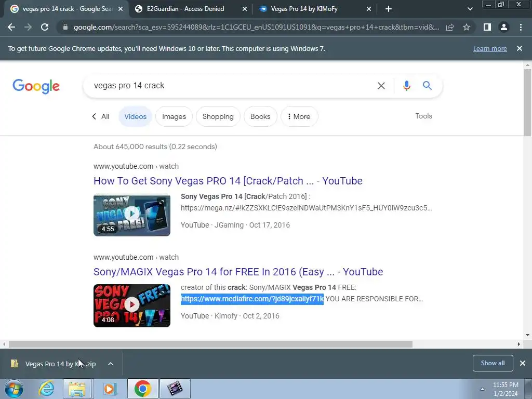Expand the More search filters menu
Viewport: 532px width, 399px height.
(x=299, y=116)
